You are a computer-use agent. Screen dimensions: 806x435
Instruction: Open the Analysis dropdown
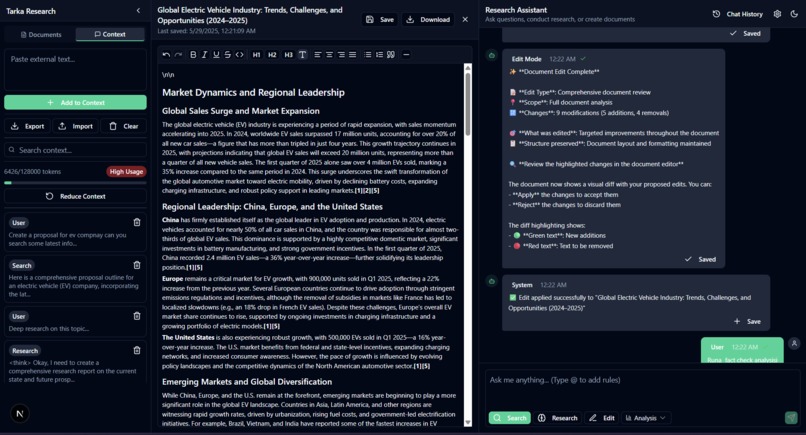(646, 418)
